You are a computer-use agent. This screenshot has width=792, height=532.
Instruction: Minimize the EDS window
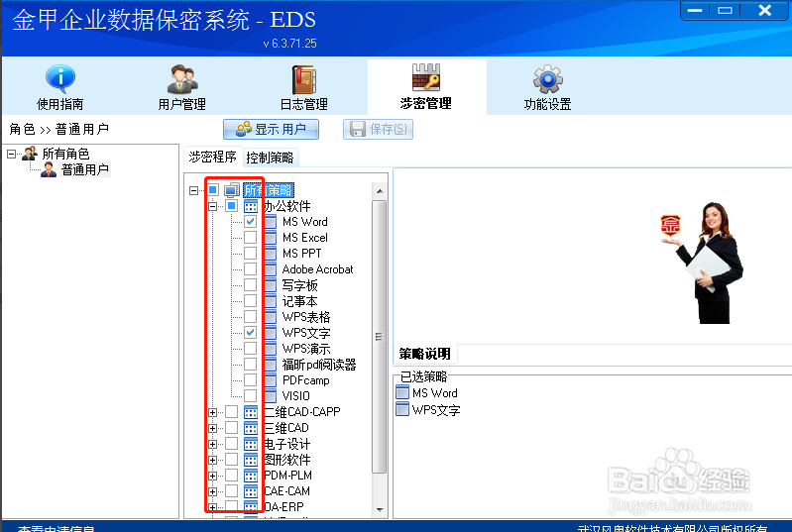pyautogui.click(x=695, y=11)
